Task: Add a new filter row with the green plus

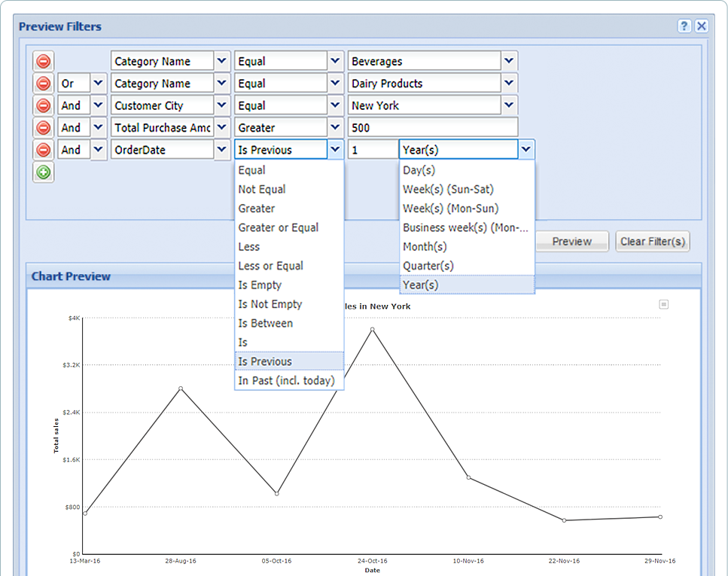Action: 43,172
